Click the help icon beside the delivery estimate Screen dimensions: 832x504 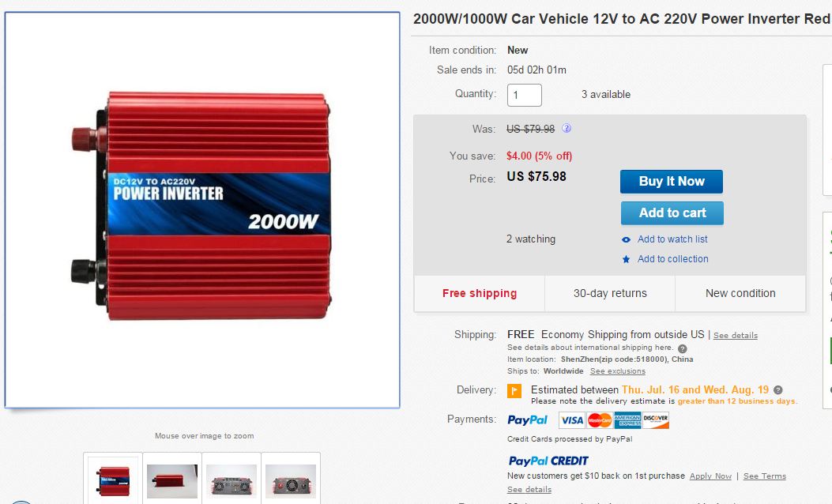(778, 390)
